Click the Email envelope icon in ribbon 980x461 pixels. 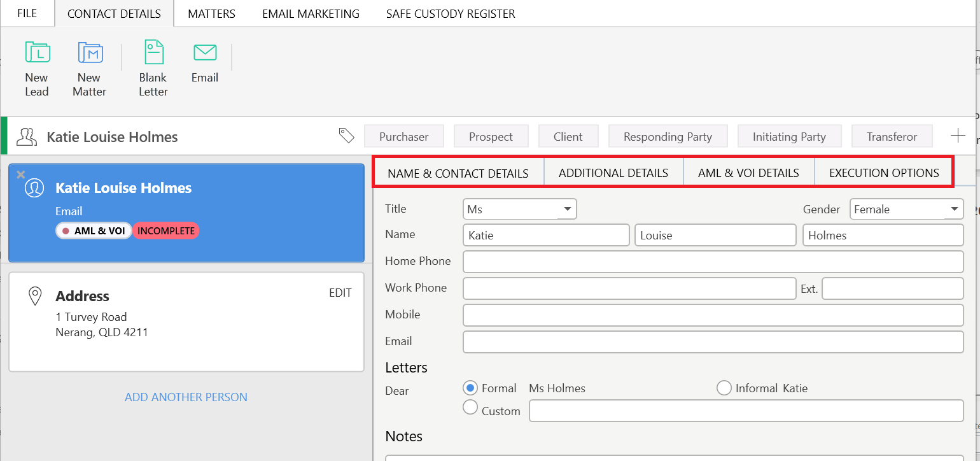205,53
